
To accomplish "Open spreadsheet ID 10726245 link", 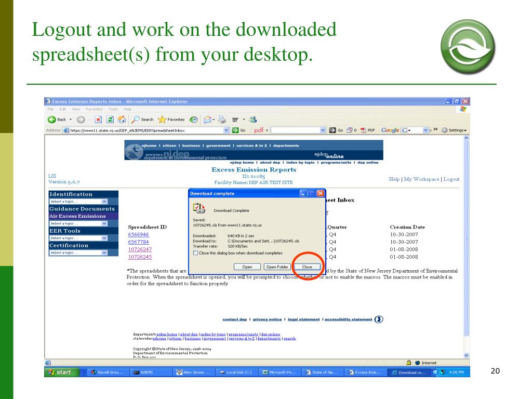I will point(140,257).
